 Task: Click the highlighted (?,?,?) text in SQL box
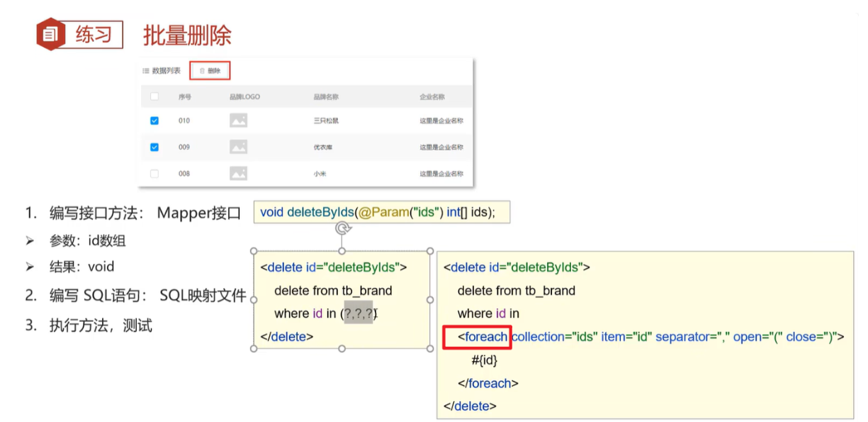[359, 313]
